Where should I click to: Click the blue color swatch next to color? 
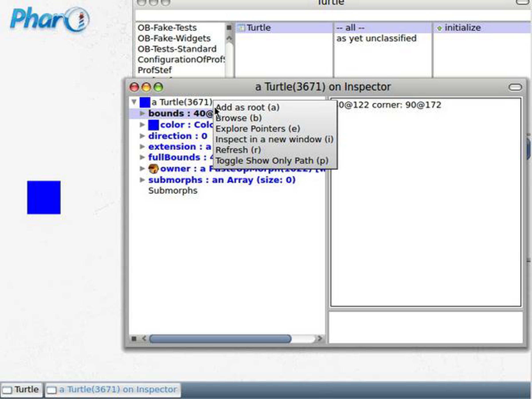153,125
